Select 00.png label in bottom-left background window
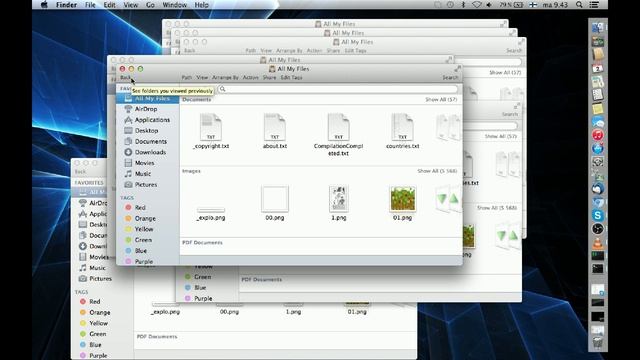The width and height of the screenshot is (640, 360). [229, 312]
